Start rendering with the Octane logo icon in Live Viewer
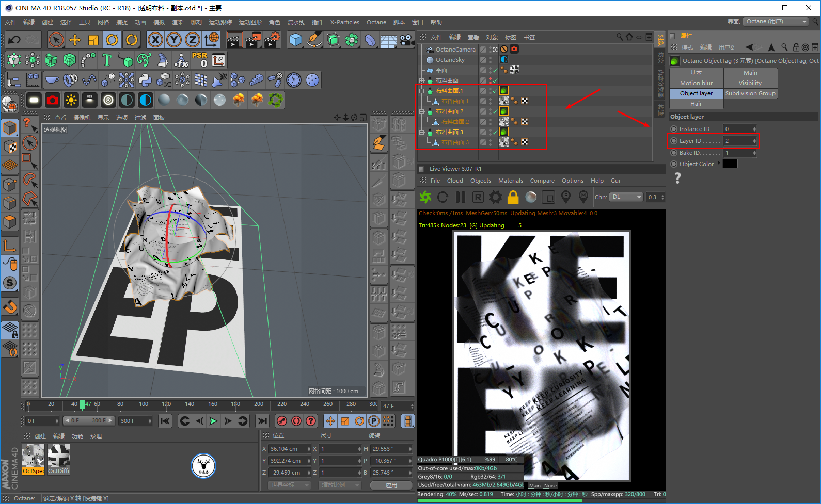The width and height of the screenshot is (821, 504). 425,197
